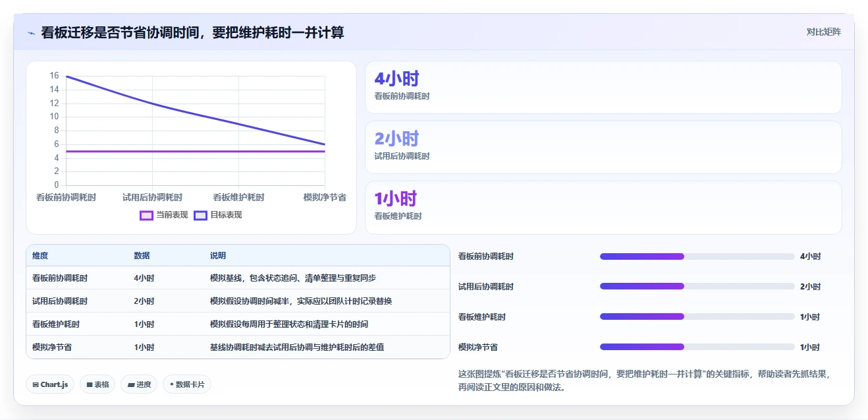868x420 pixels.
Task: Click the icon inside Chart.js chip
Action: coord(36,385)
